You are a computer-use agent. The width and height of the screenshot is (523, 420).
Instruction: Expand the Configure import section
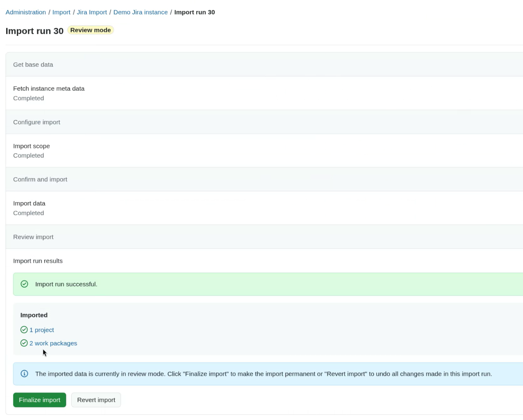pyautogui.click(x=37, y=122)
